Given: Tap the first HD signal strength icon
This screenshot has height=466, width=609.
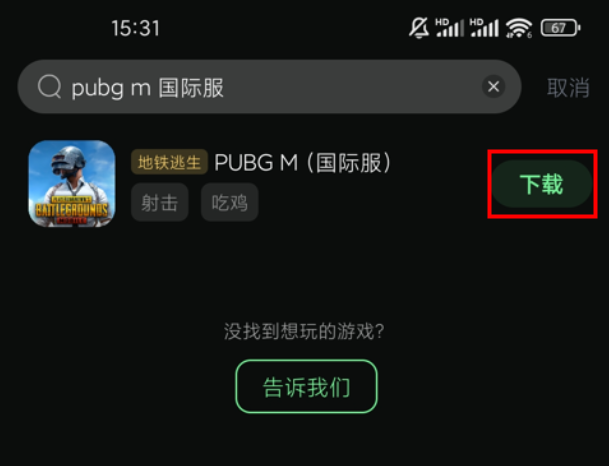Looking at the screenshot, I should [x=449, y=28].
